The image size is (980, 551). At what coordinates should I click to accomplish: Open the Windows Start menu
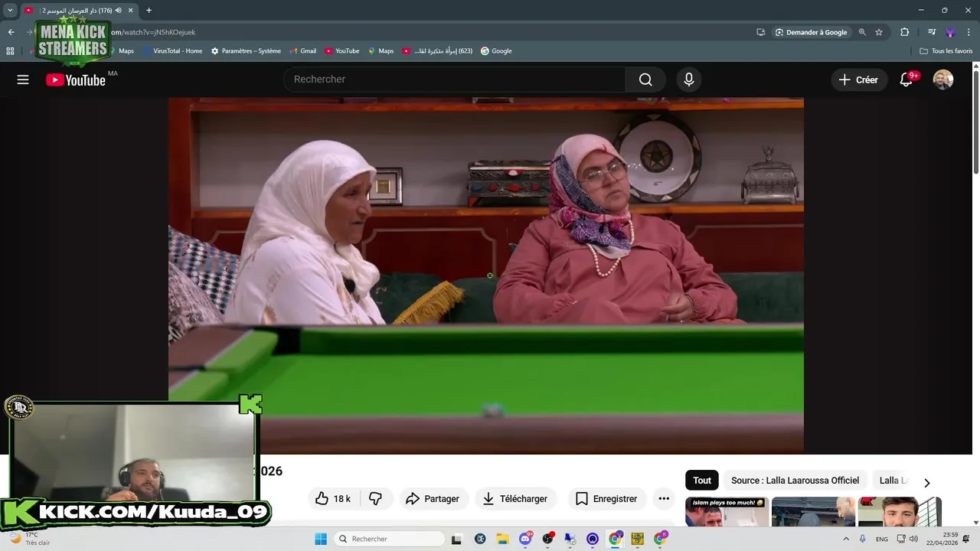(x=321, y=539)
